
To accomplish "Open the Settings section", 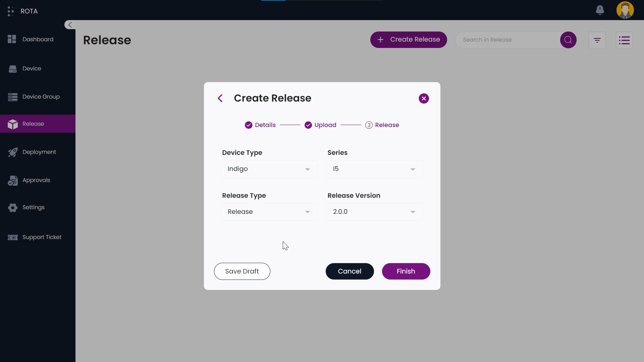I will 33,207.
